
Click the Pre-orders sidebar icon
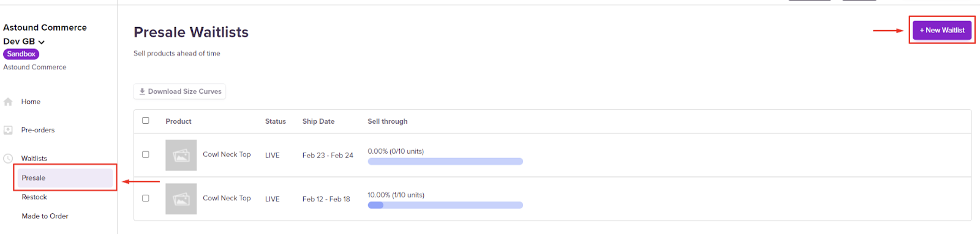pyautogui.click(x=8, y=130)
